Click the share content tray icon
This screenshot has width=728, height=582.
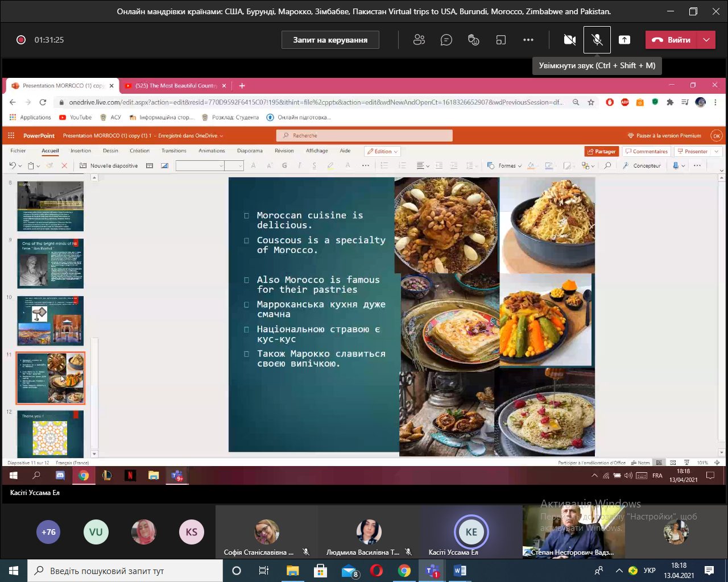pyautogui.click(x=624, y=40)
